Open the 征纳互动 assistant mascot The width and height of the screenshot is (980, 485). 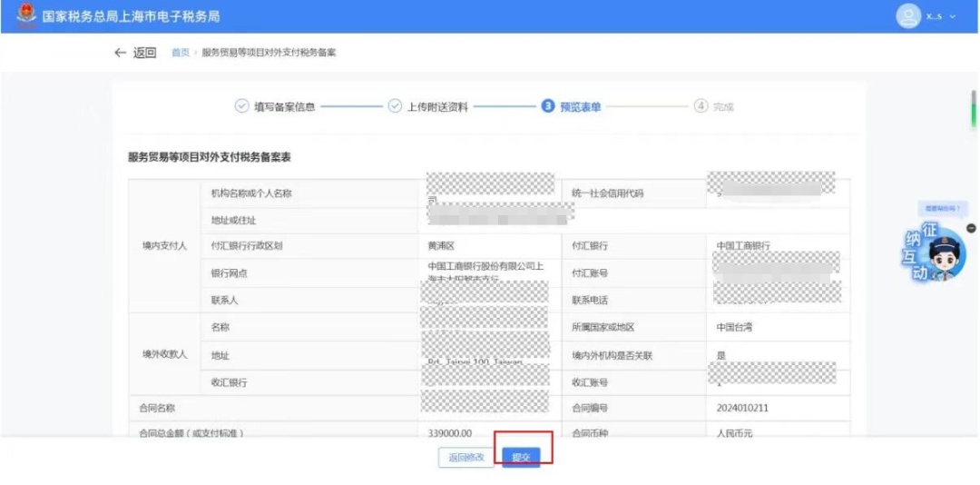[936, 253]
